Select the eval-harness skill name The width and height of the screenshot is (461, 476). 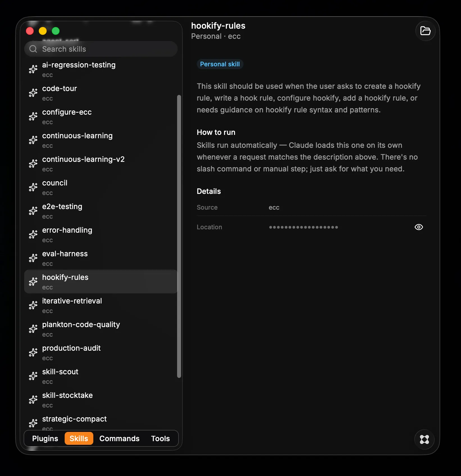pos(65,254)
